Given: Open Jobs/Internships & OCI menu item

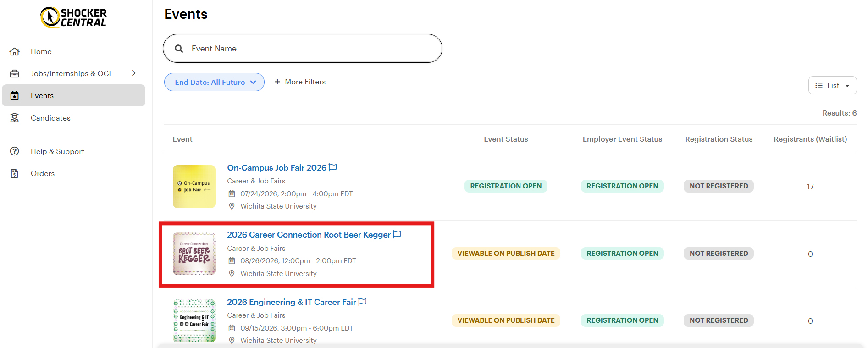Looking at the screenshot, I should [73, 73].
